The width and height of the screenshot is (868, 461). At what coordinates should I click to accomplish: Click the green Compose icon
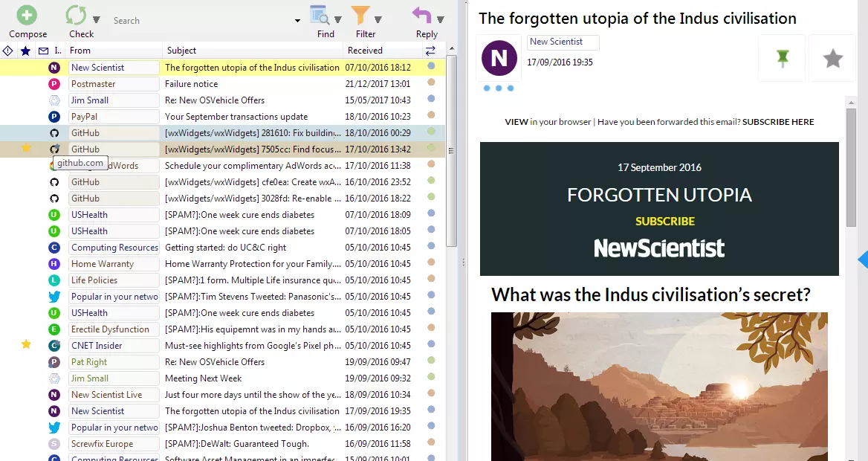(x=27, y=16)
